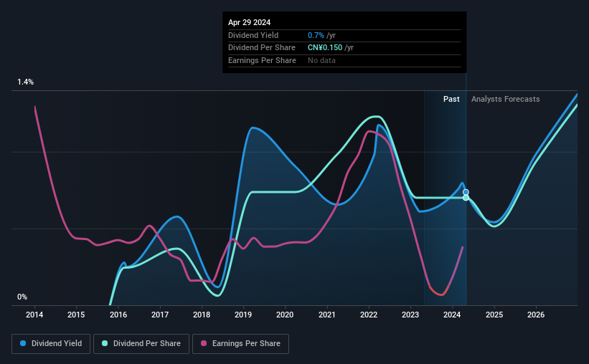Select the 2020 x-axis label
The height and width of the screenshot is (364, 589).
(285, 315)
